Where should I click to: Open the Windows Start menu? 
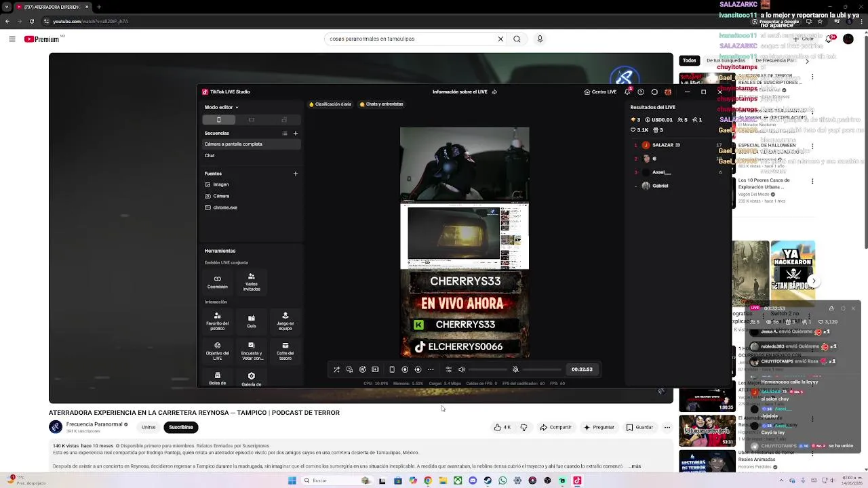coord(292,481)
